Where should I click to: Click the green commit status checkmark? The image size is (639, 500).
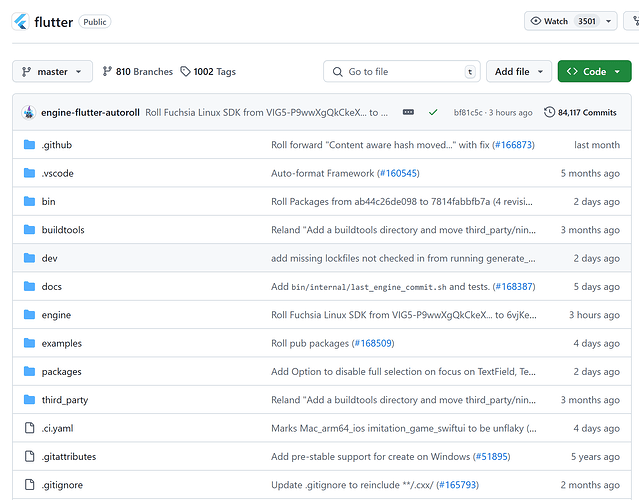[433, 112]
